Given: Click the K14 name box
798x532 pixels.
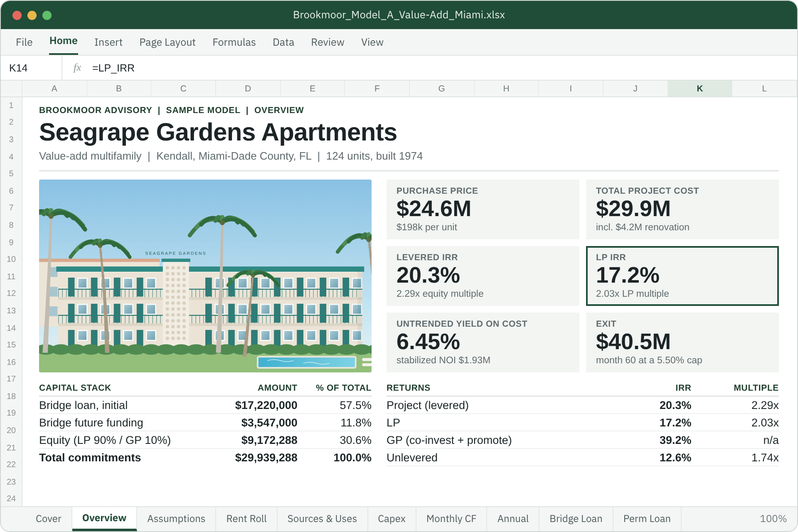Looking at the screenshot, I should click(32, 68).
